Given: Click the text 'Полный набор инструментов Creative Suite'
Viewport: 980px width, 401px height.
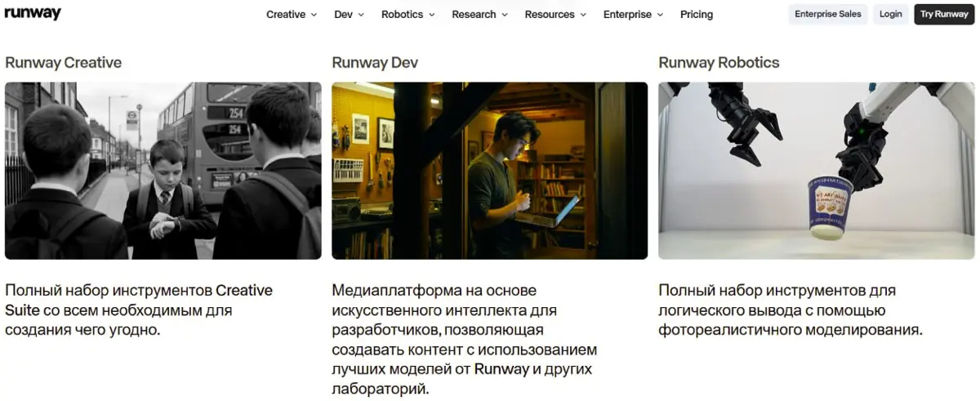Looking at the screenshot, I should click(x=139, y=300).
